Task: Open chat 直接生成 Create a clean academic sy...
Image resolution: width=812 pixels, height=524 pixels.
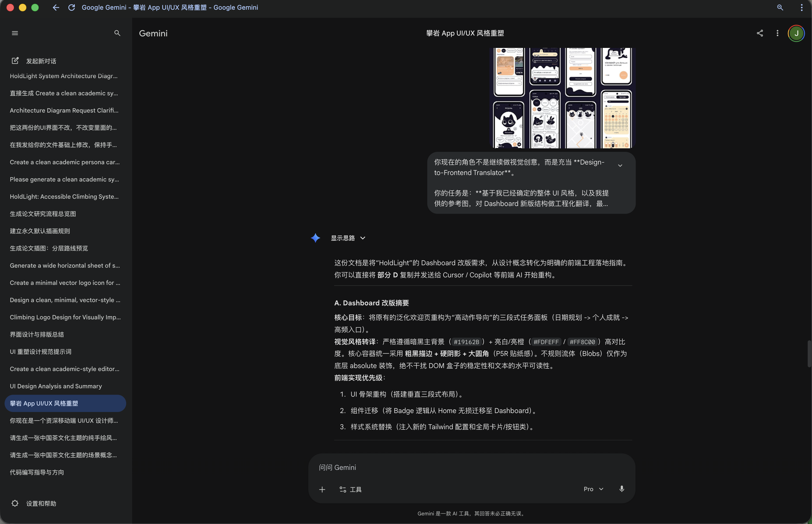Action: click(x=65, y=93)
